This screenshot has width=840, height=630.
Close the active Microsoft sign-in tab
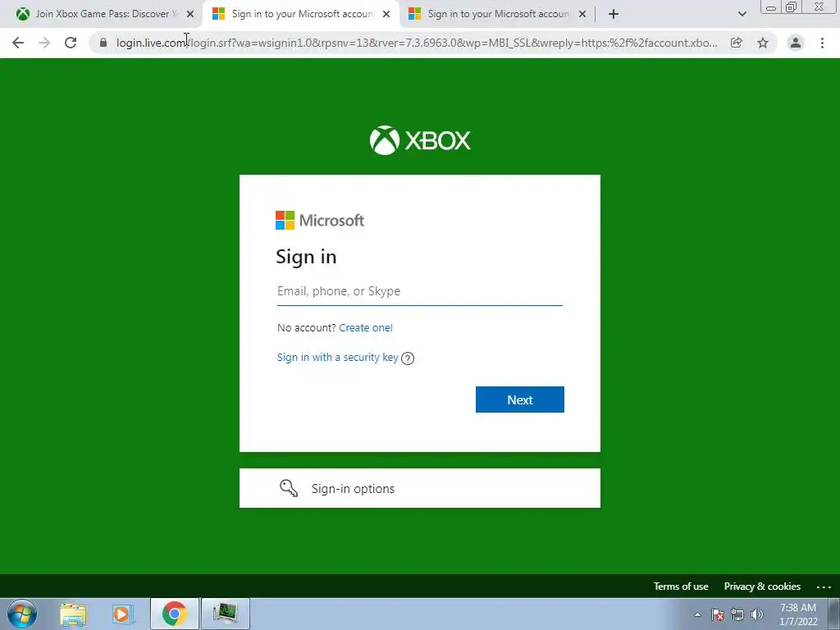click(386, 14)
